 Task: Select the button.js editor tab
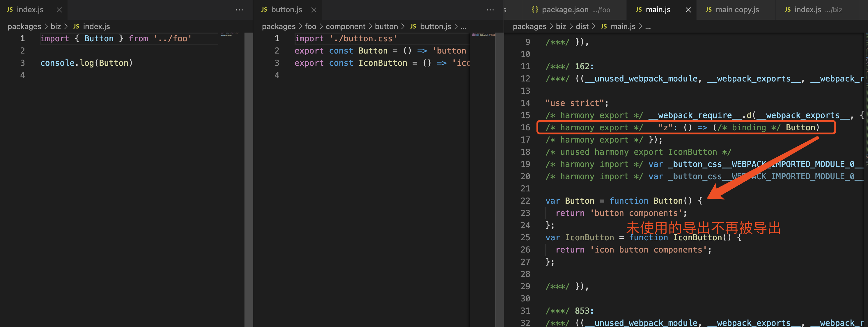click(x=287, y=10)
